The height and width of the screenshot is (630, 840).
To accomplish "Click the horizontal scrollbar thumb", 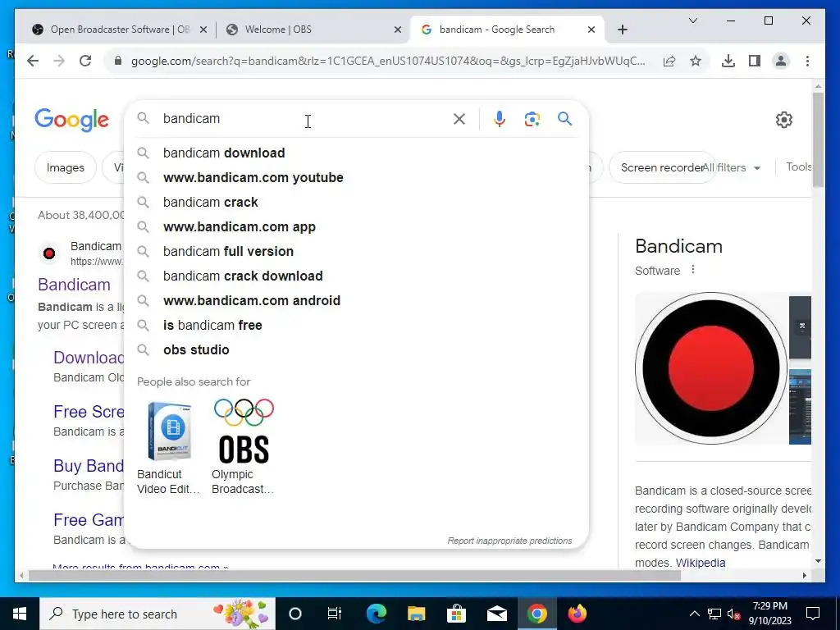I will point(354,576).
